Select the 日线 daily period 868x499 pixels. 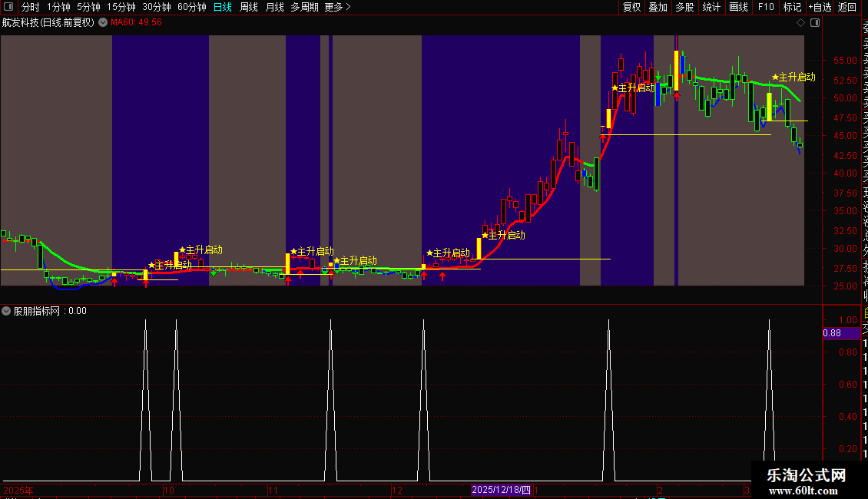223,7
